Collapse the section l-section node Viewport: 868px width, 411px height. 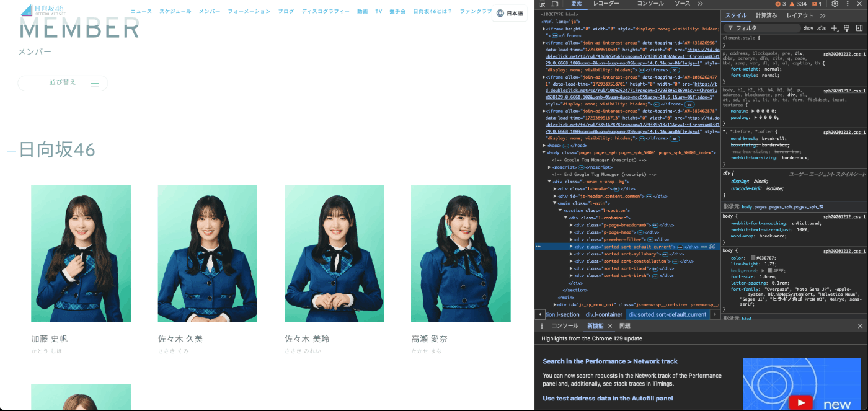(x=560, y=210)
